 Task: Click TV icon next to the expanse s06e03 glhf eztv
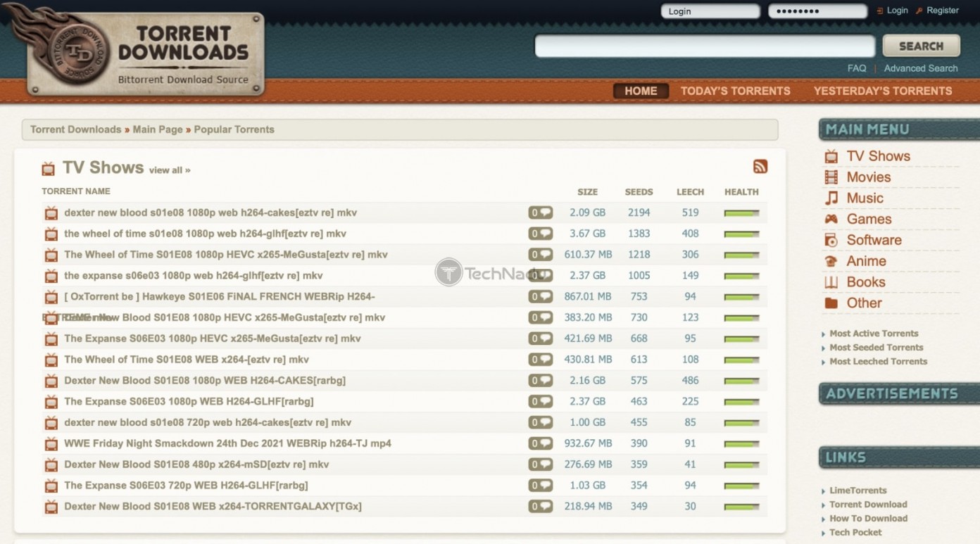(x=51, y=276)
